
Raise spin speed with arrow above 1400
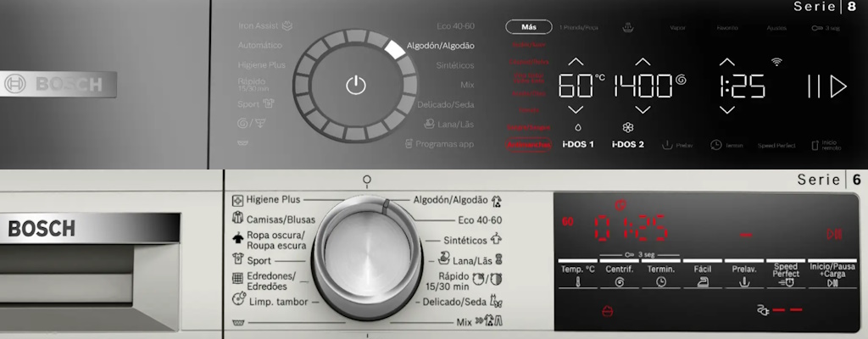pos(643,62)
